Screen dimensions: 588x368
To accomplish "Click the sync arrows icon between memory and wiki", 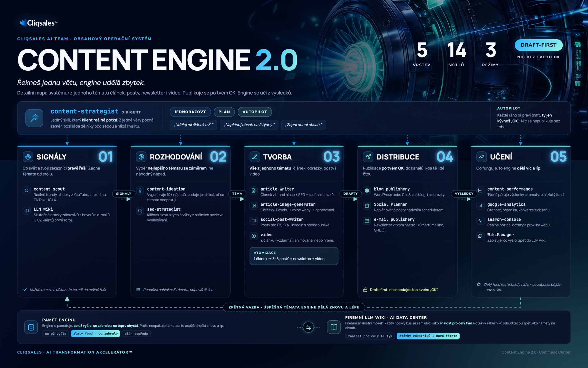I will (308, 327).
